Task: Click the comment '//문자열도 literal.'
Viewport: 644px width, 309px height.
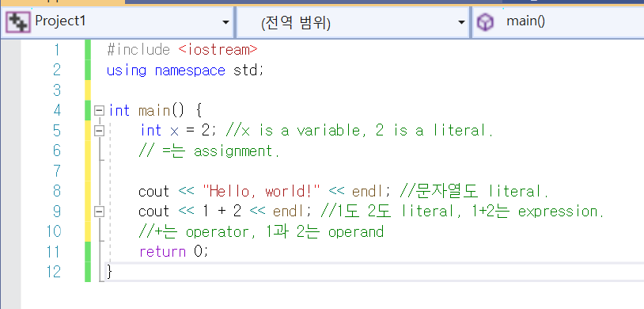Action: click(475, 191)
